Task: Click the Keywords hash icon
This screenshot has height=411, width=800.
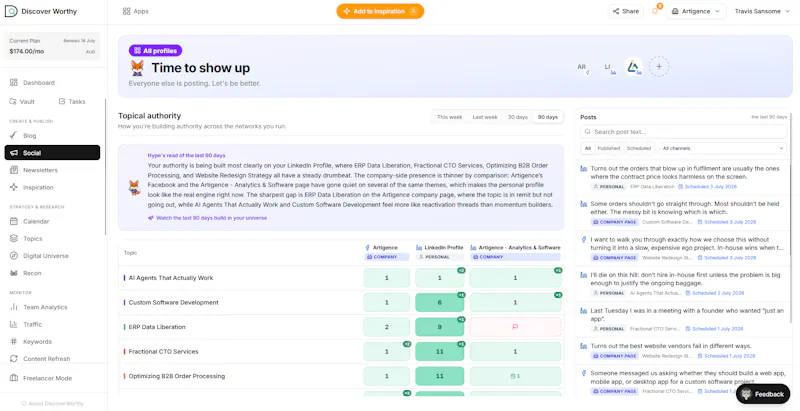Action: tap(14, 342)
